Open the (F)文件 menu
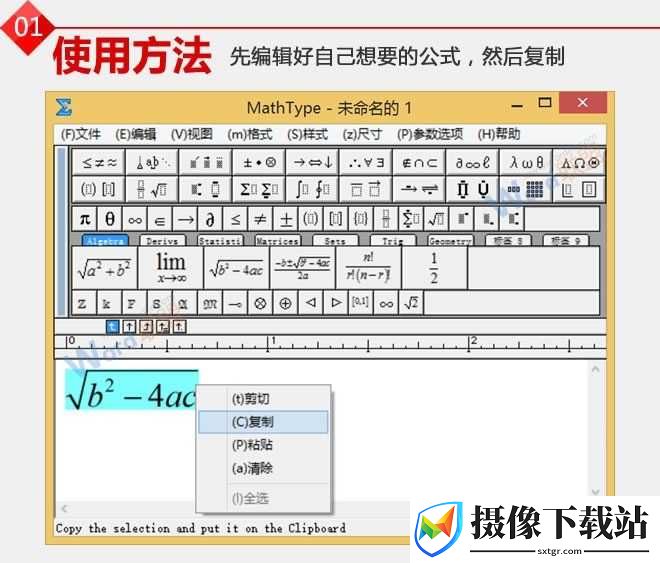The height and width of the screenshot is (563, 660). pos(80,134)
